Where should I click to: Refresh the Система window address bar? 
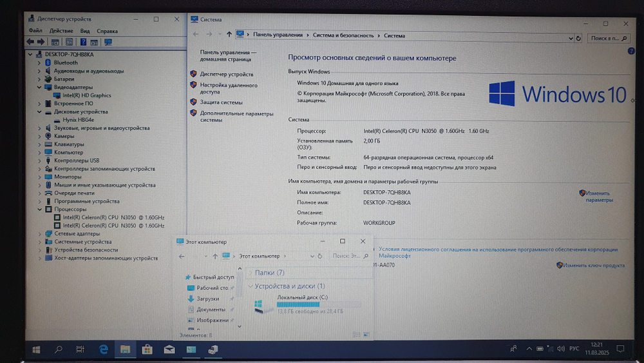click(x=578, y=38)
